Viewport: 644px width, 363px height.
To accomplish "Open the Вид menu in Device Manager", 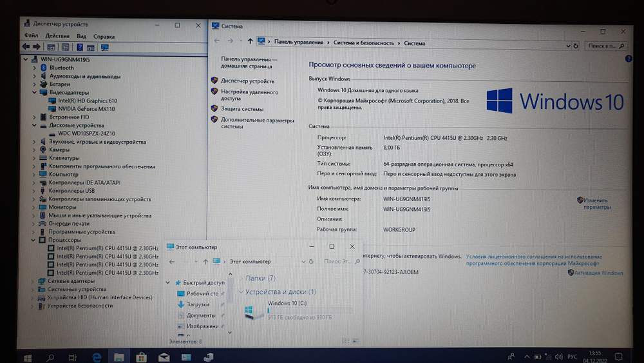I will pyautogui.click(x=81, y=36).
